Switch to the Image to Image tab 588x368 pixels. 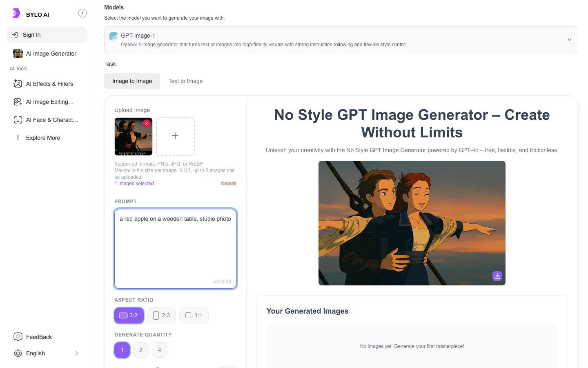pyautogui.click(x=132, y=81)
